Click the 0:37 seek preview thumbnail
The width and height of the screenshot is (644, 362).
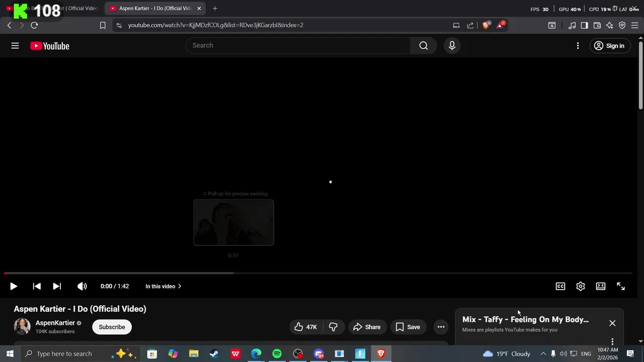(x=233, y=222)
